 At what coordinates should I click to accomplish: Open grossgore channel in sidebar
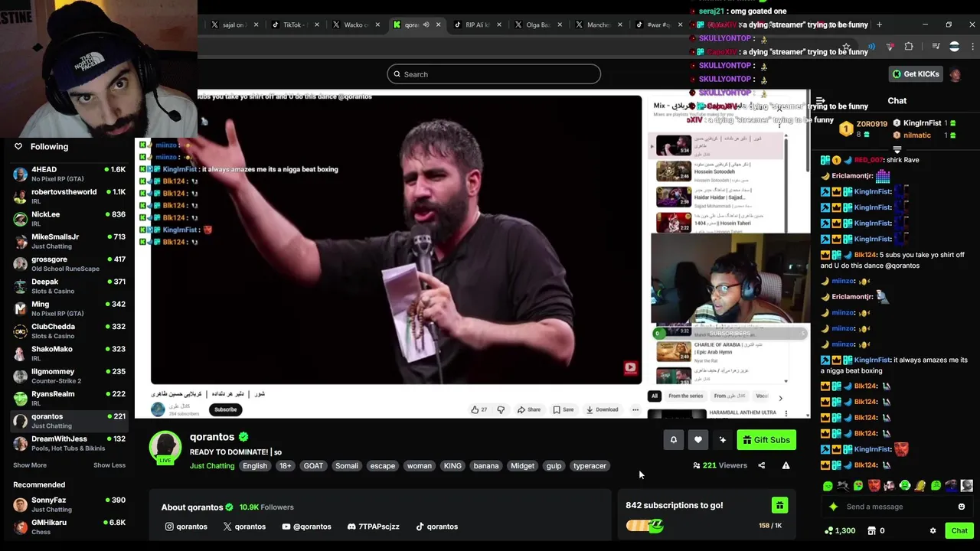69,263
